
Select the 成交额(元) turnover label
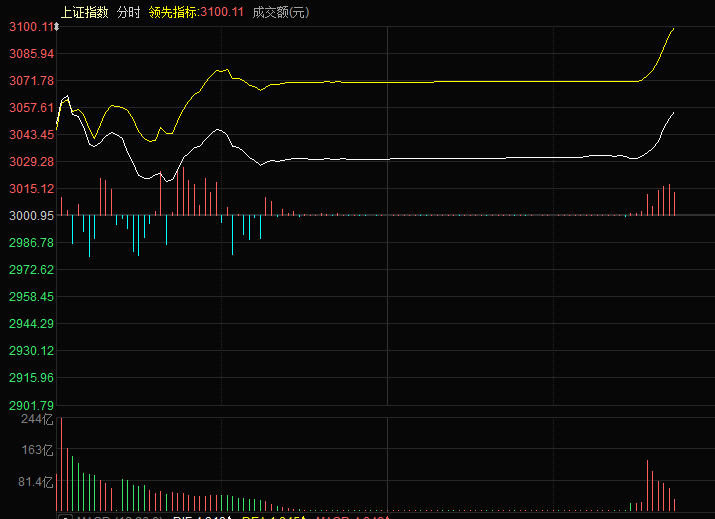pyautogui.click(x=281, y=12)
